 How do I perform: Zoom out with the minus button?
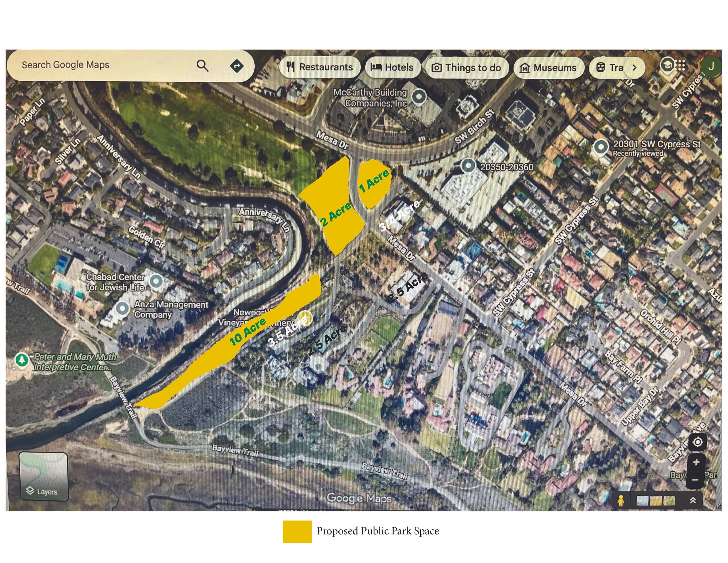click(x=695, y=480)
